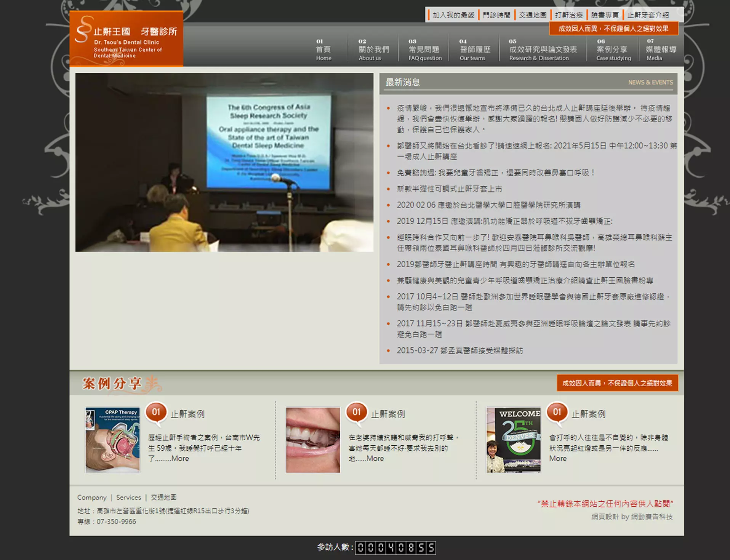Open case text 會打呼的人往往是不自覺的 More

click(x=608, y=448)
